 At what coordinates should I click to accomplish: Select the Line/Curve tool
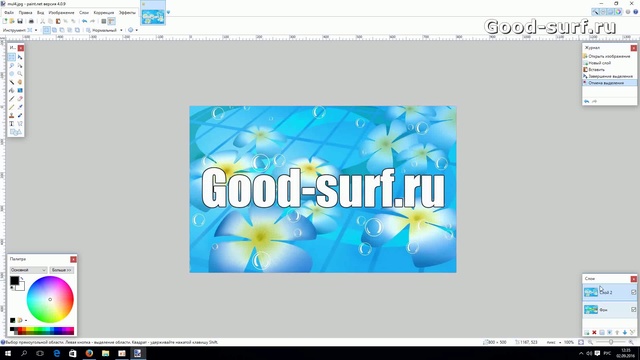click(20, 124)
